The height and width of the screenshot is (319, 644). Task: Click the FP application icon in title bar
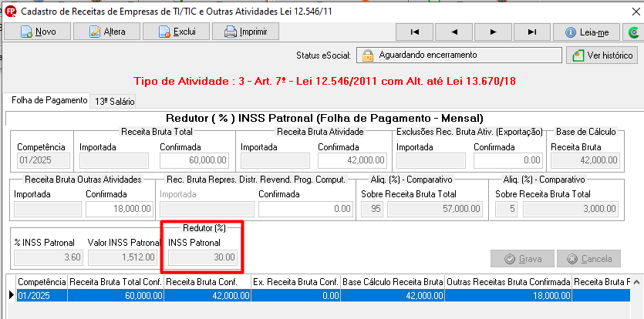click(x=12, y=12)
